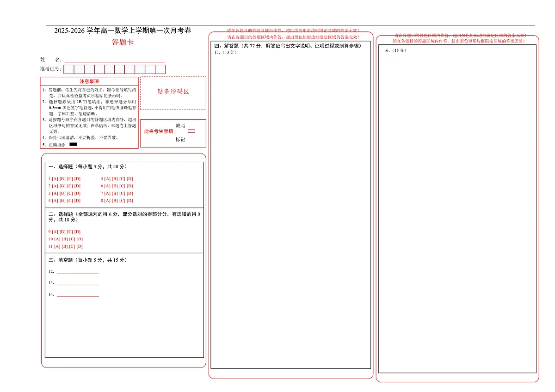Click the last 准考证号 digit box
The height and width of the screenshot is (392, 555).
[160, 69]
